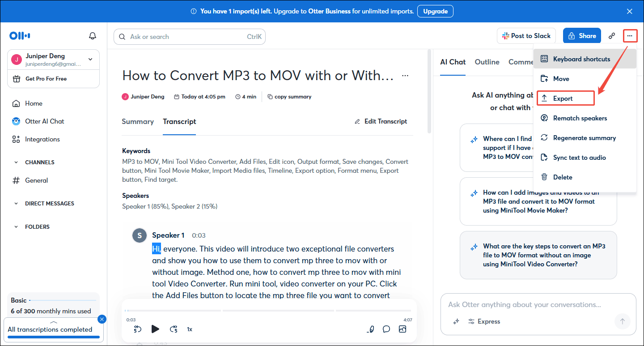Change the Express chat mode
The image size is (644, 346).
pyautogui.click(x=484, y=321)
